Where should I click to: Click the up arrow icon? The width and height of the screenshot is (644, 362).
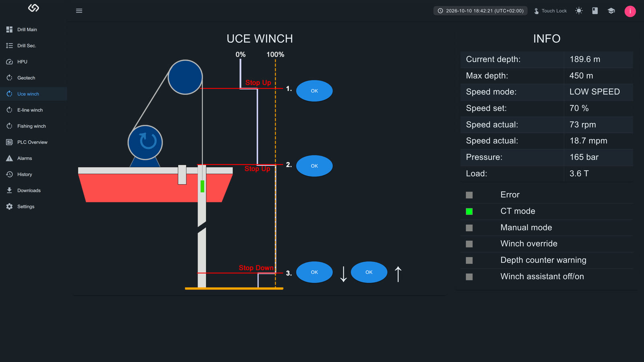coord(398,274)
